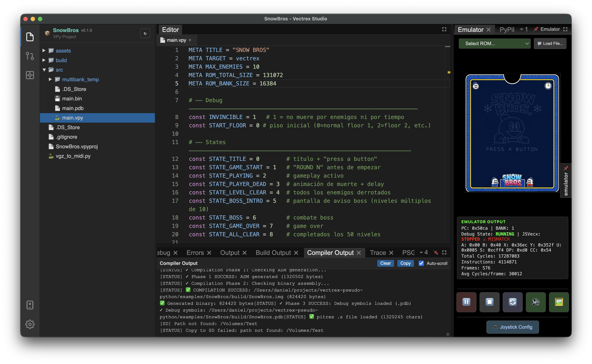This screenshot has height=364, width=592.
Task: Click the compiler output scrollbar handle
Action: coord(447,334)
